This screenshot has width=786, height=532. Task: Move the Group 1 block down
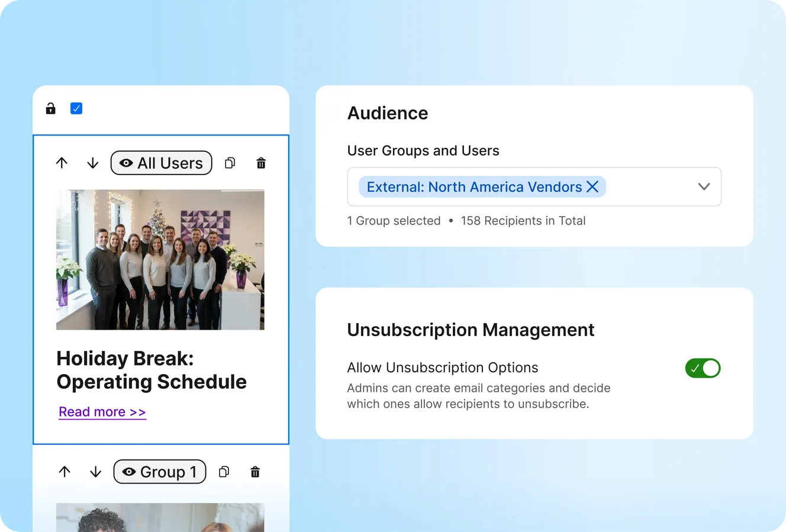(x=95, y=472)
